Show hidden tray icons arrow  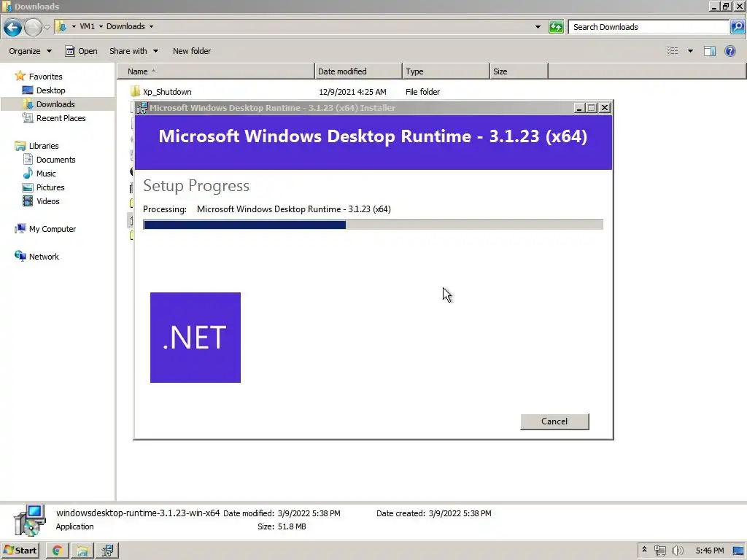[x=645, y=550]
